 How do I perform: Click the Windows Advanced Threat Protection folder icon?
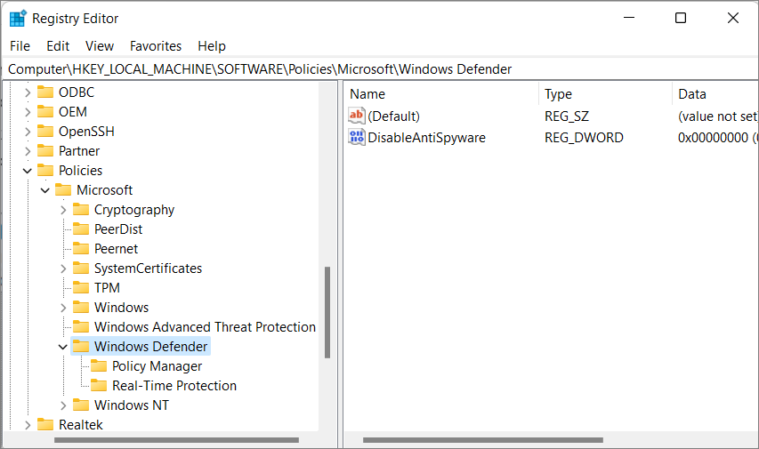[x=81, y=327]
